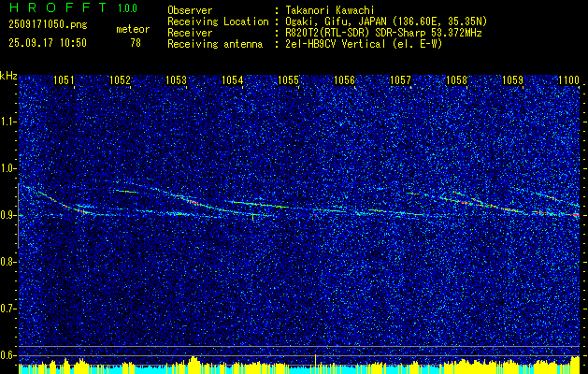The width and height of the screenshot is (588, 374).
Task: Click the 1.1 kHz axis label
Action: [7, 122]
